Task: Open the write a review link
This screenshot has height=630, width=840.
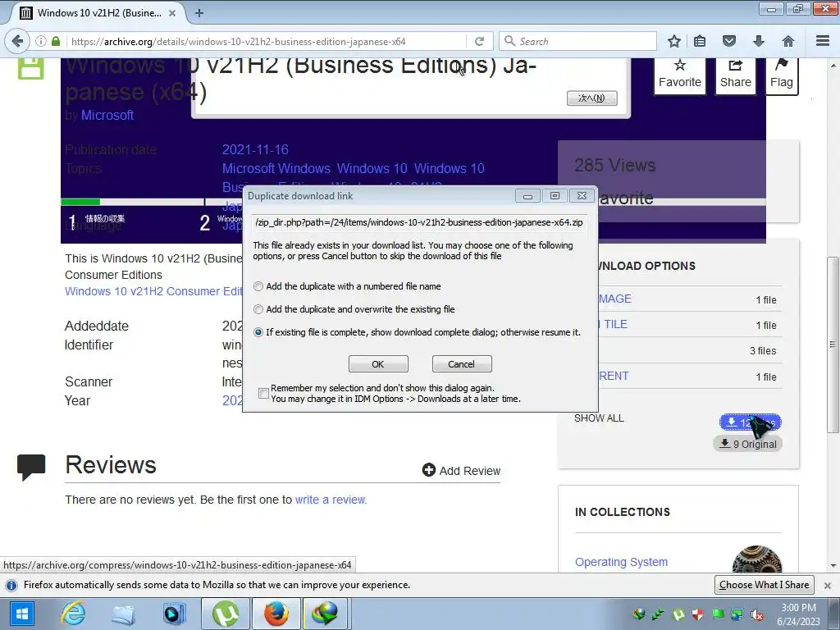Action: [x=331, y=500]
